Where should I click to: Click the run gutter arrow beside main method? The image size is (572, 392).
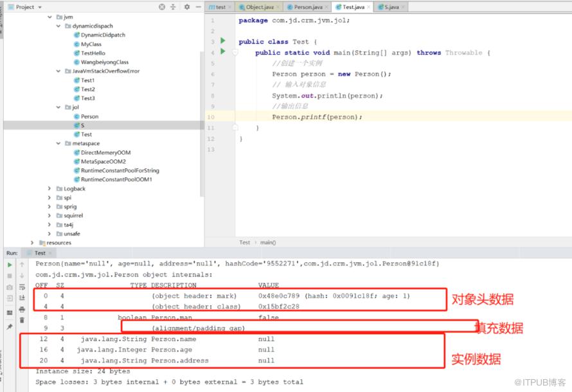pos(223,51)
